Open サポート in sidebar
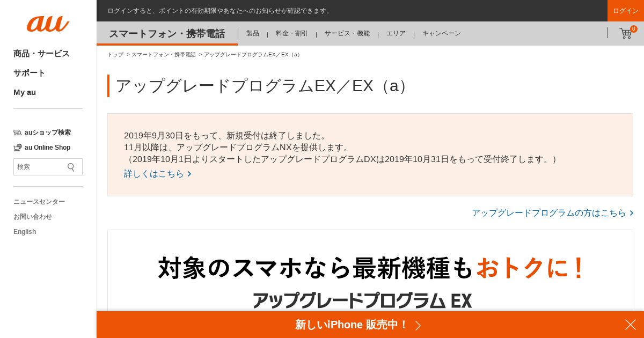The width and height of the screenshot is (644, 338). pos(29,73)
